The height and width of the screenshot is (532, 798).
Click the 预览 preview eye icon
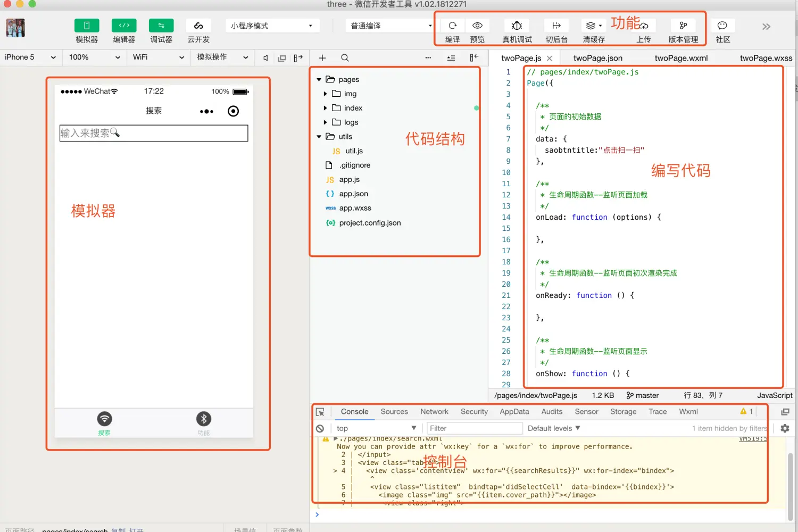478,26
